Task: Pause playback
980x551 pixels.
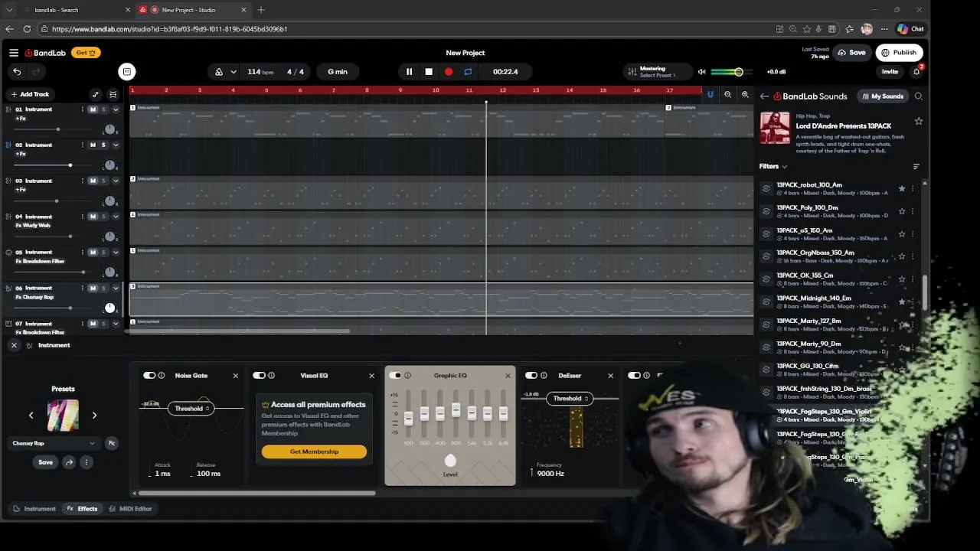Action: click(x=409, y=72)
